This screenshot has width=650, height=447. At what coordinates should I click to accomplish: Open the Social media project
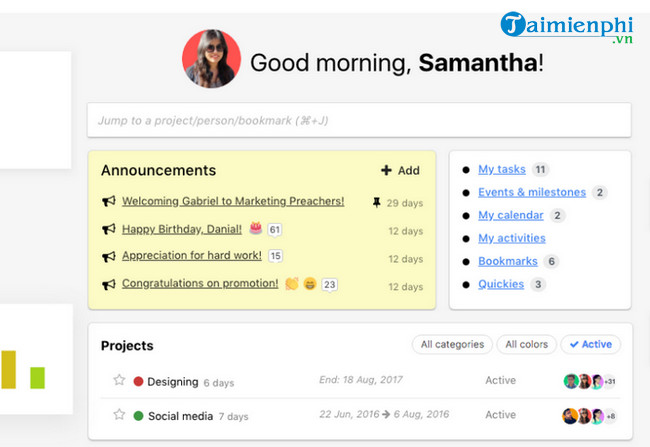[180, 416]
